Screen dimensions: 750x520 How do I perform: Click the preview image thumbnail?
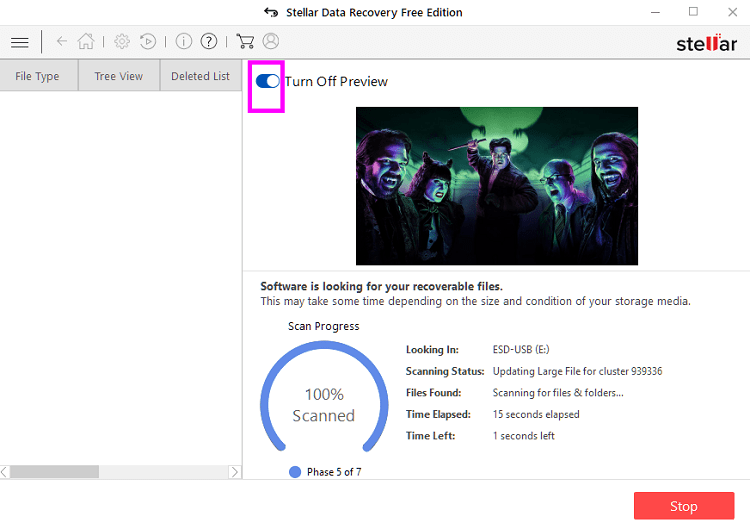[496, 186]
